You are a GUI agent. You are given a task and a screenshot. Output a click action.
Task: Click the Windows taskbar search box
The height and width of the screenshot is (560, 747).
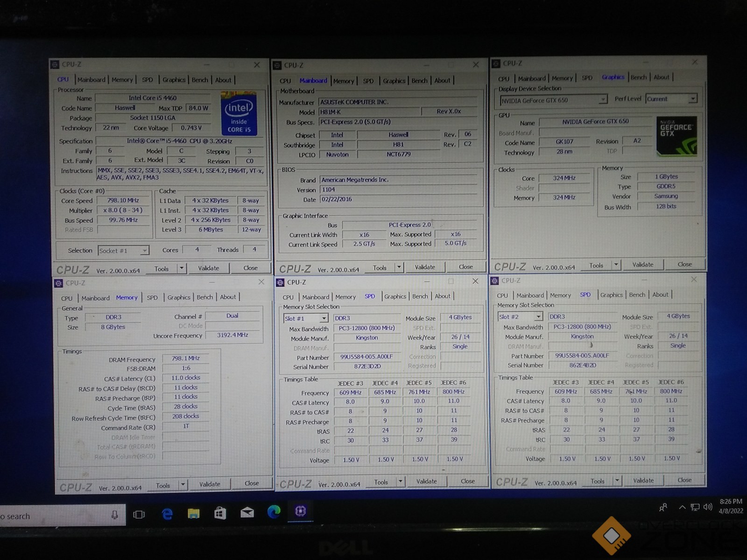click(63, 515)
